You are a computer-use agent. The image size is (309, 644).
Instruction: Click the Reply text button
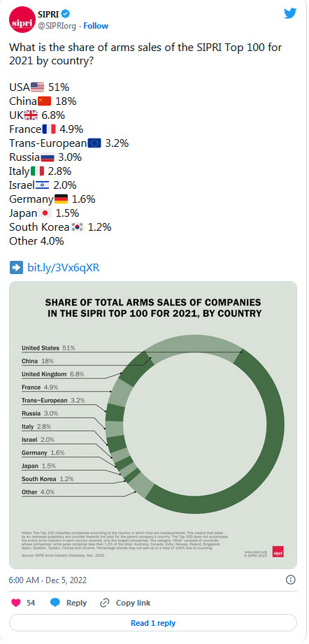76,603
